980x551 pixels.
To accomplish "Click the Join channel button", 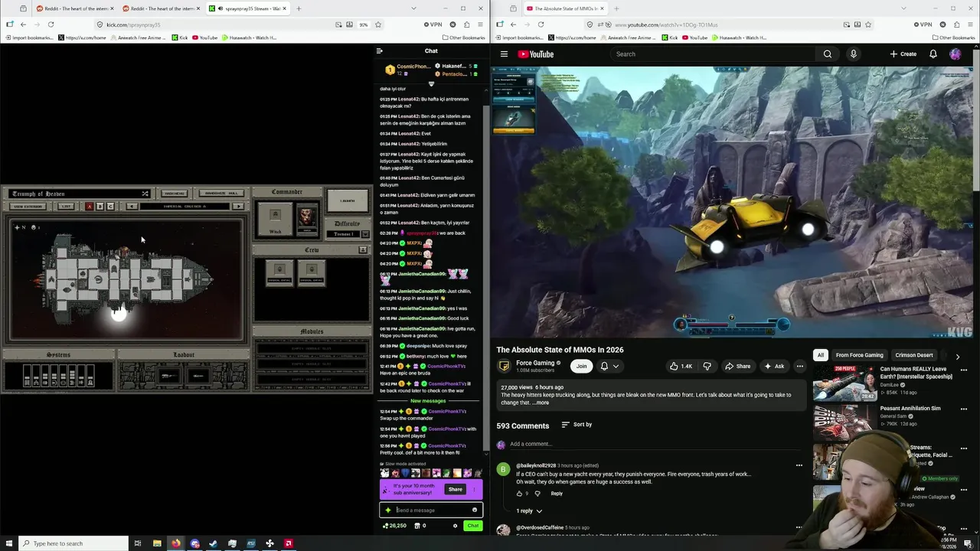I will (x=582, y=366).
